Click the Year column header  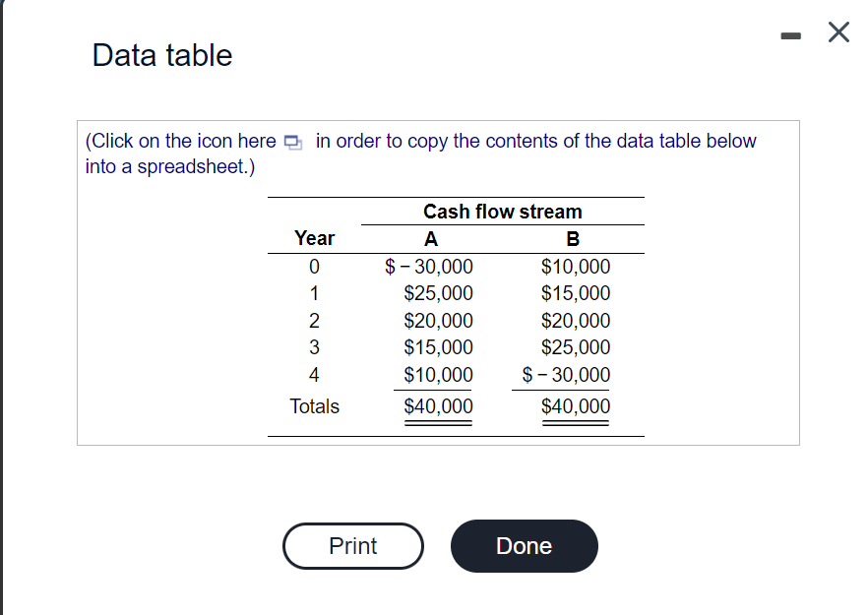pos(314,237)
